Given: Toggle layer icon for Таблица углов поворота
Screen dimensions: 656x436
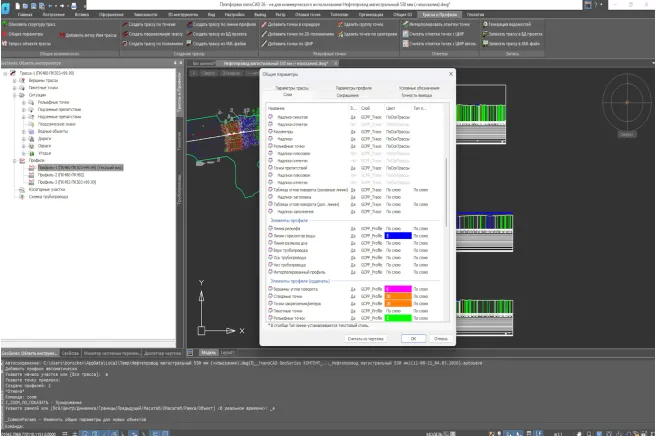Looking at the screenshot, I should tap(270, 190).
